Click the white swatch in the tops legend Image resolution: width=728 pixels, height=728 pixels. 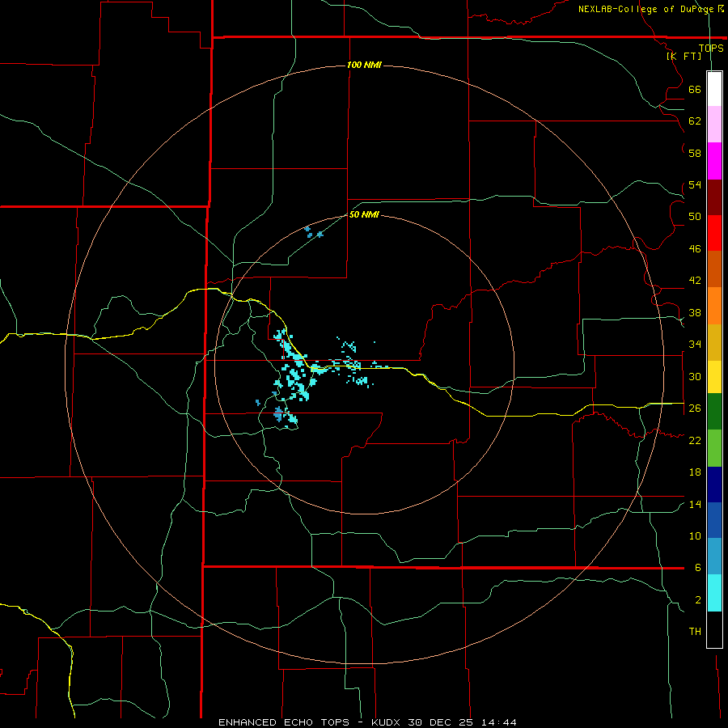coord(714,89)
